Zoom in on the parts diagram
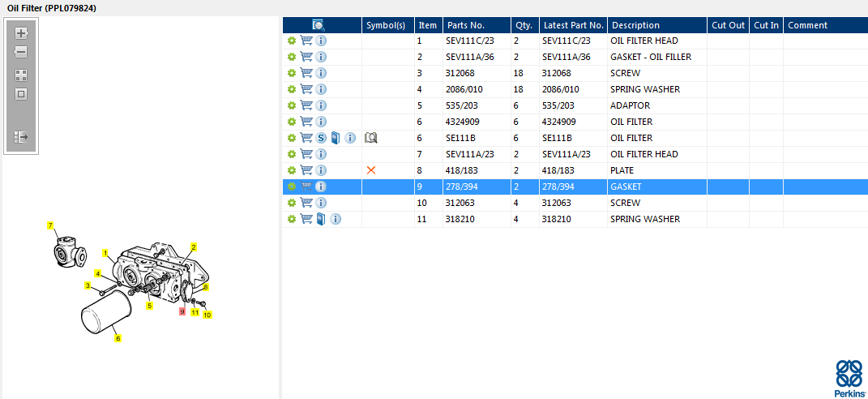Image resolution: width=868 pixels, height=399 pixels. [x=21, y=33]
